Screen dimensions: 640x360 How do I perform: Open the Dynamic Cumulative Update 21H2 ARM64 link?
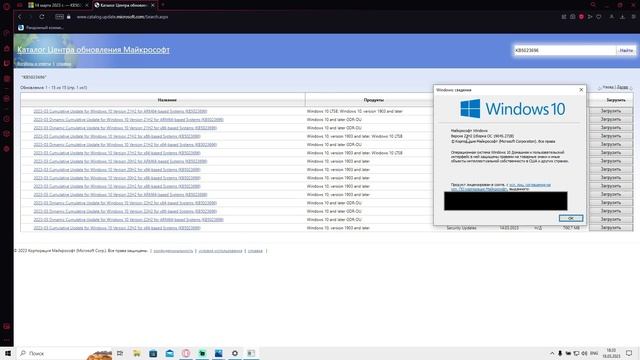(x=128, y=120)
